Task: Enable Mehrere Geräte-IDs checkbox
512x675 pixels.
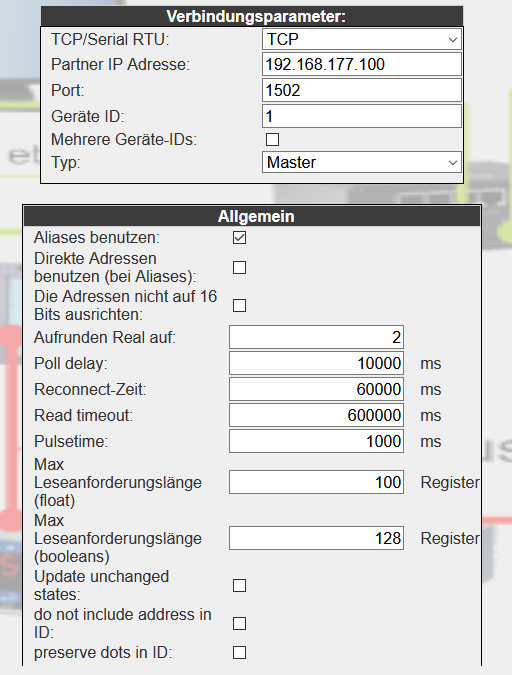Action: pos(272,139)
